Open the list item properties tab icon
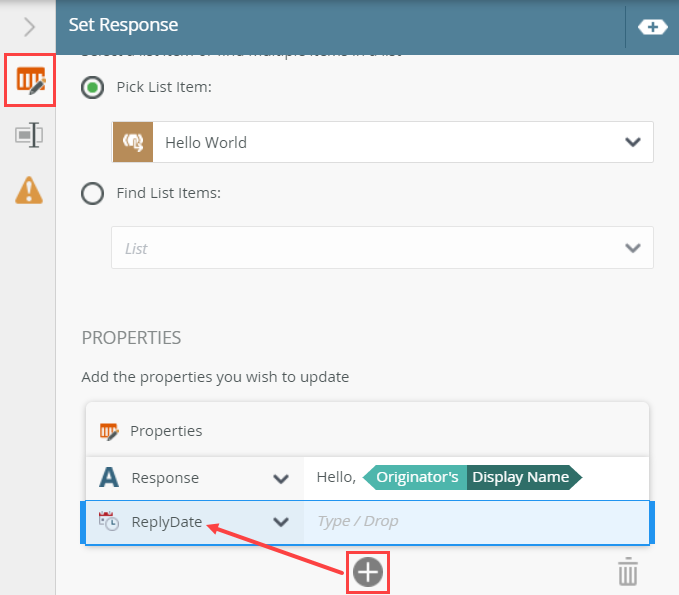Image resolution: width=679 pixels, height=595 pixels. (28, 81)
